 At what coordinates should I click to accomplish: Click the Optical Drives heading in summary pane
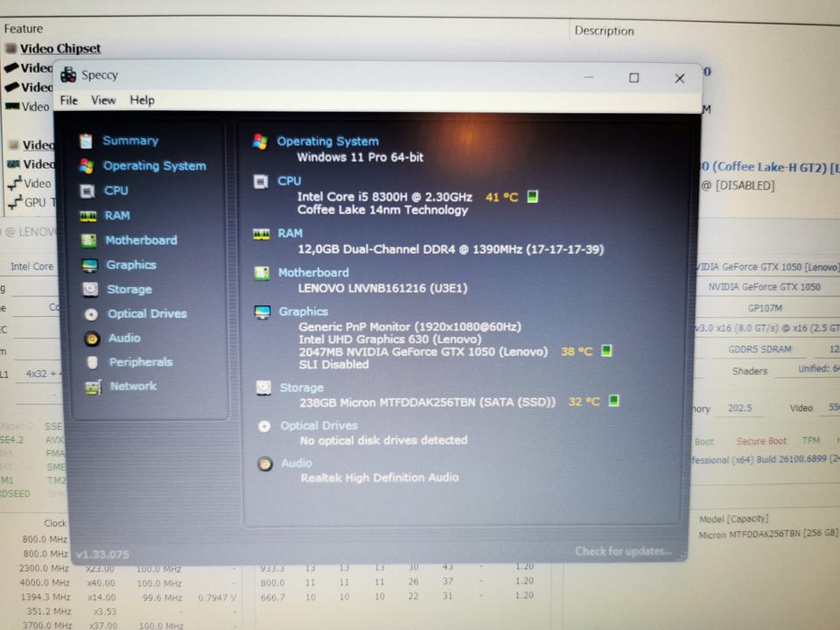[318, 425]
